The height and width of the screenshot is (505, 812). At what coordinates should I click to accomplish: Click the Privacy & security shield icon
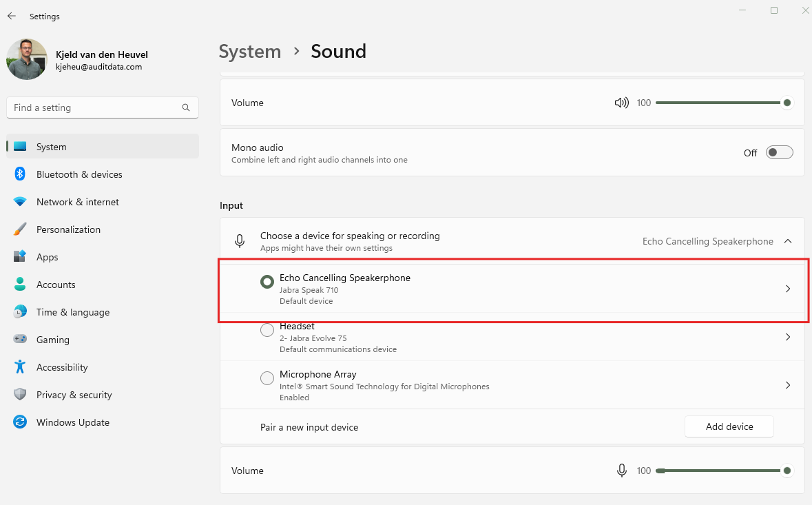(20, 394)
